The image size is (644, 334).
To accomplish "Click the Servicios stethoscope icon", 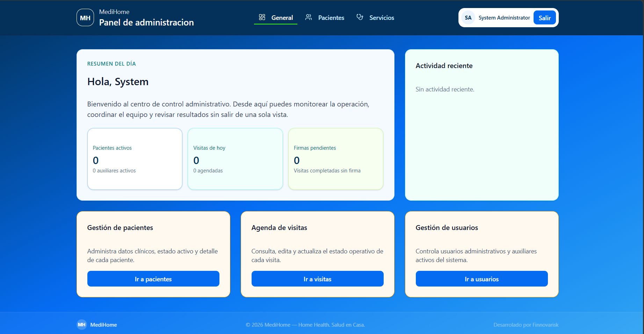I will pyautogui.click(x=360, y=17).
